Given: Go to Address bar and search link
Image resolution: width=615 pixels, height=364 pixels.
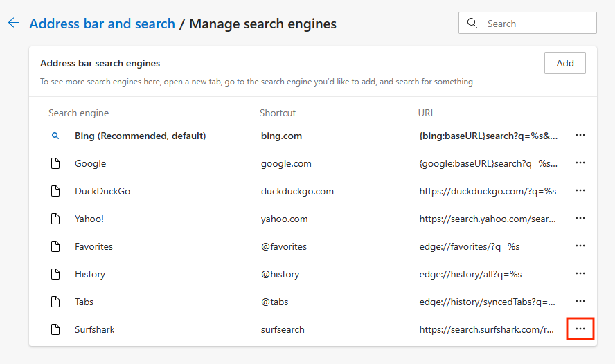Looking at the screenshot, I should (102, 24).
